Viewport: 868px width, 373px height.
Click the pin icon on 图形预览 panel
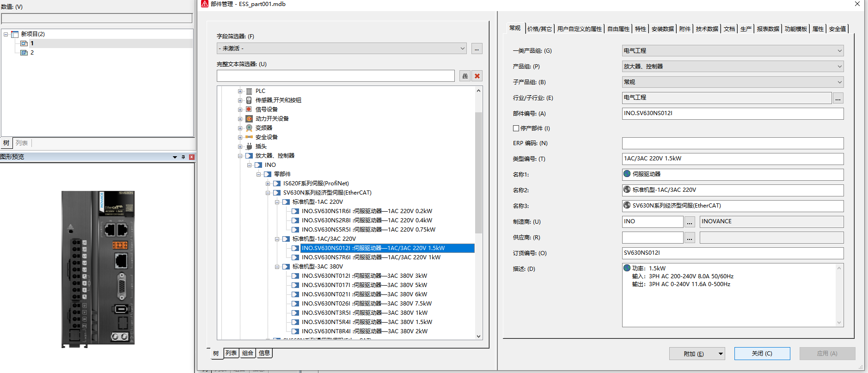point(183,157)
